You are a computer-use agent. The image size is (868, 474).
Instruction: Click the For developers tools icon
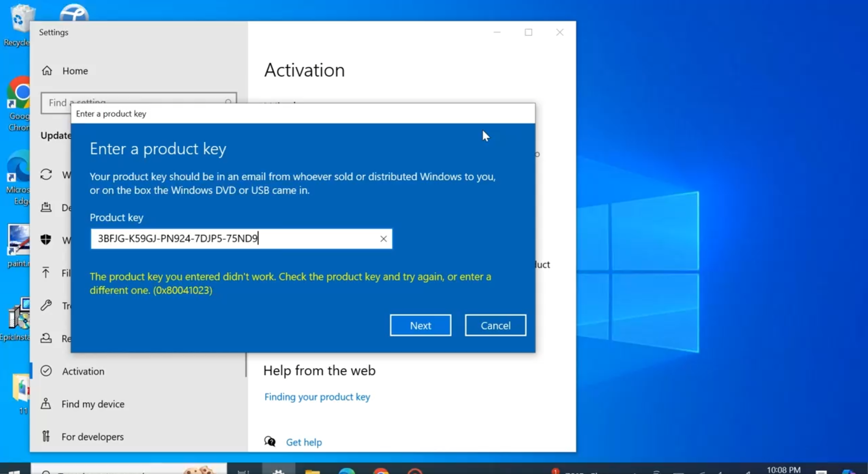click(x=46, y=436)
